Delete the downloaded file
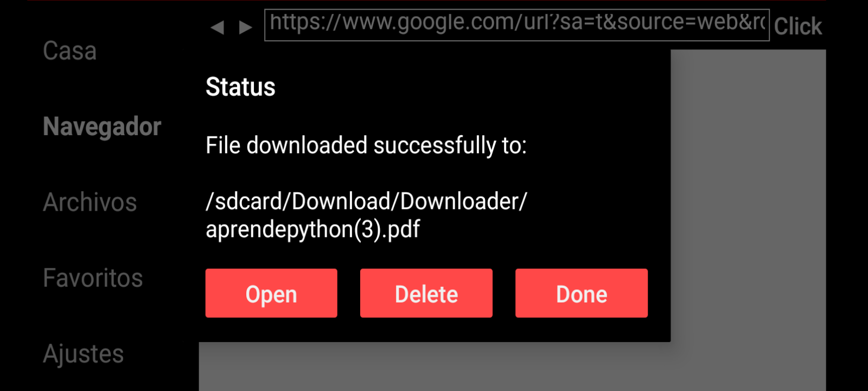The image size is (868, 391). [x=426, y=293]
